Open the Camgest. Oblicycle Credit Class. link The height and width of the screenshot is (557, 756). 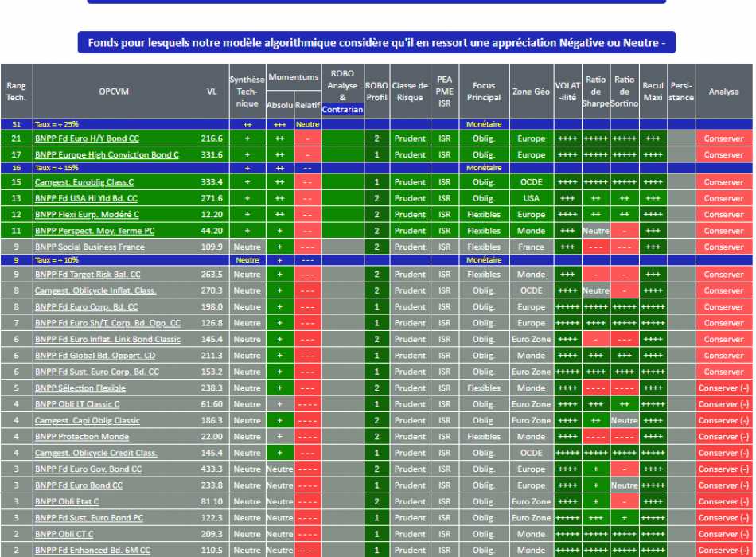pyautogui.click(x=96, y=454)
